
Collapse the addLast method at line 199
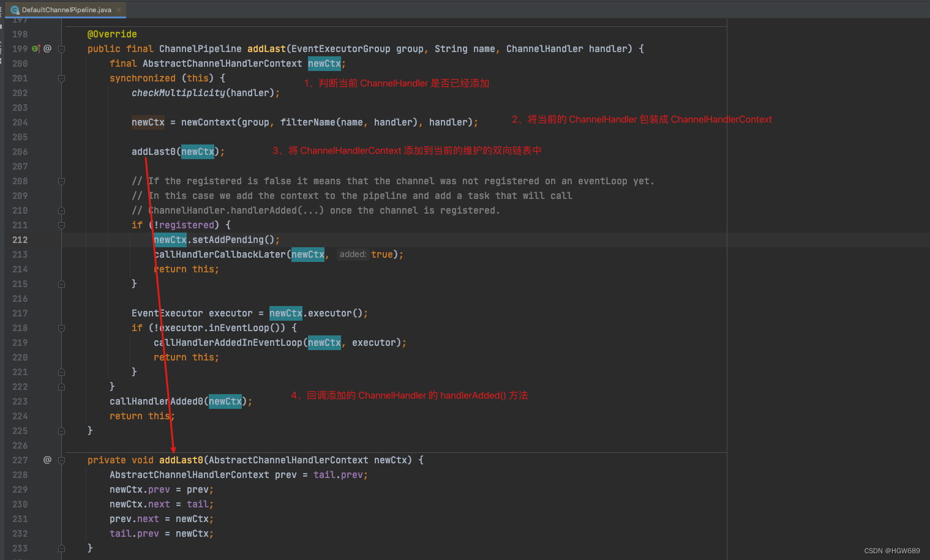[61, 49]
